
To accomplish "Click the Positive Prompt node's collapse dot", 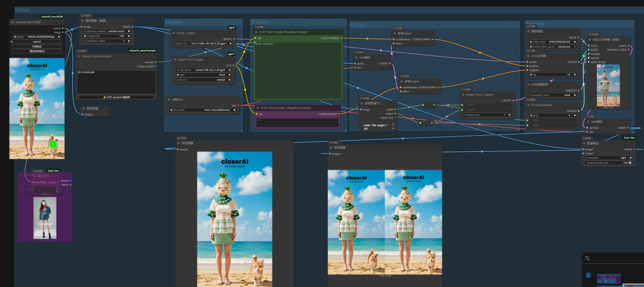I will click(256, 32).
